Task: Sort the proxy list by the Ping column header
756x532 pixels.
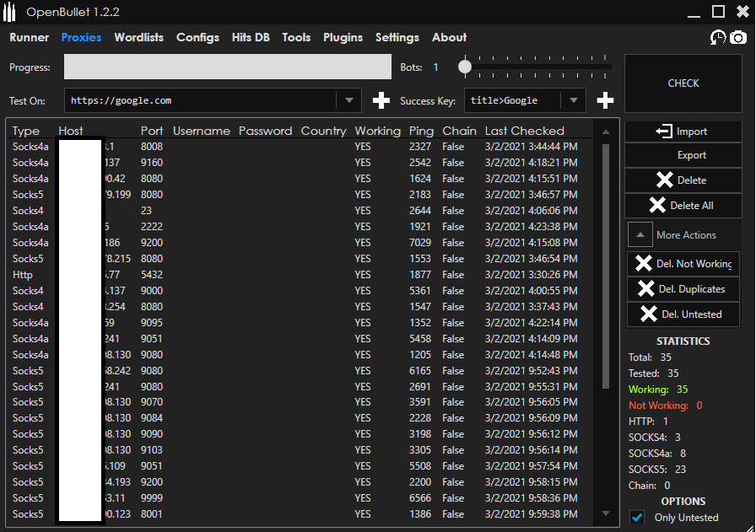Action: point(421,131)
